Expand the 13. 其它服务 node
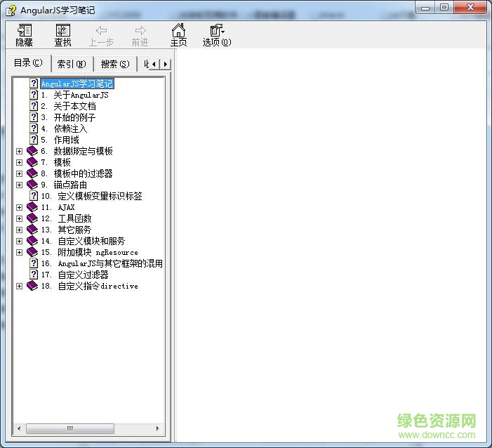 20,230
